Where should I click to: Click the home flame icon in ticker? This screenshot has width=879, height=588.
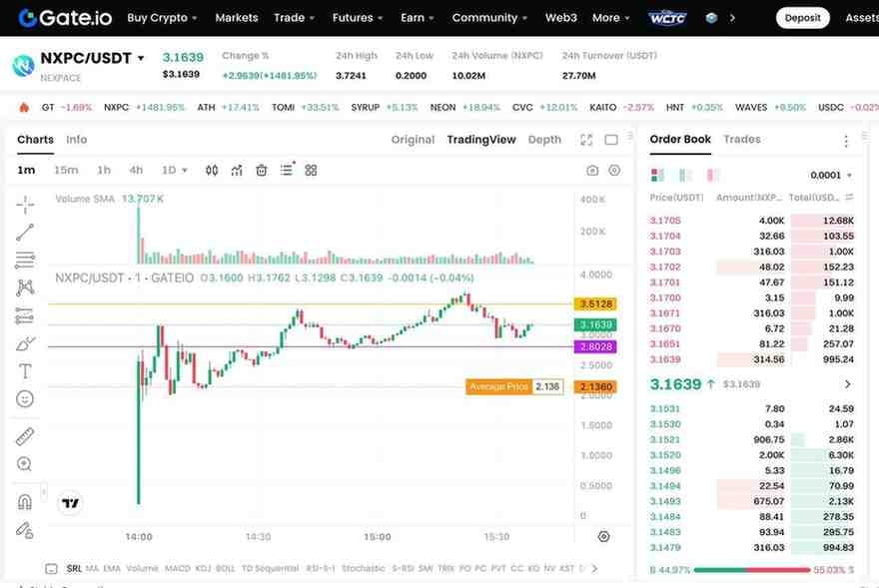tap(24, 108)
